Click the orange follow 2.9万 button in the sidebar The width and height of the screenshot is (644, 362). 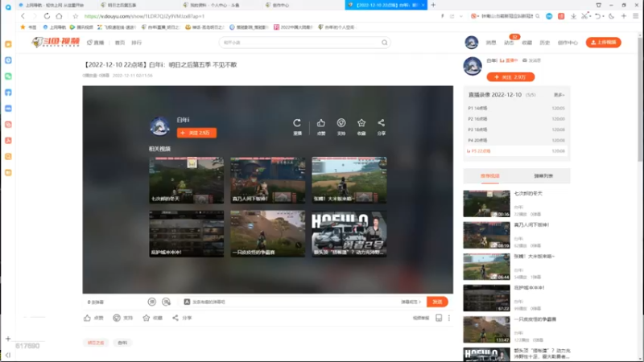pos(510,77)
